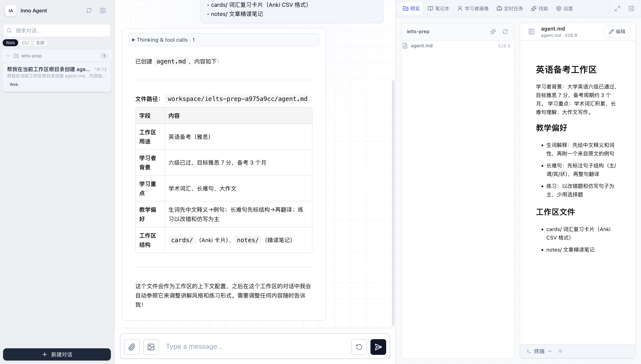Click the 工作区文件 heading in preview
Viewport: 641px width, 364px height.
tap(555, 212)
